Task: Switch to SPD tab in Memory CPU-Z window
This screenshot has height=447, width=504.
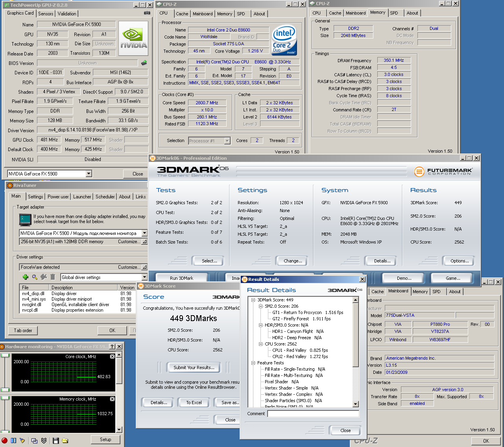Action: 394,13
